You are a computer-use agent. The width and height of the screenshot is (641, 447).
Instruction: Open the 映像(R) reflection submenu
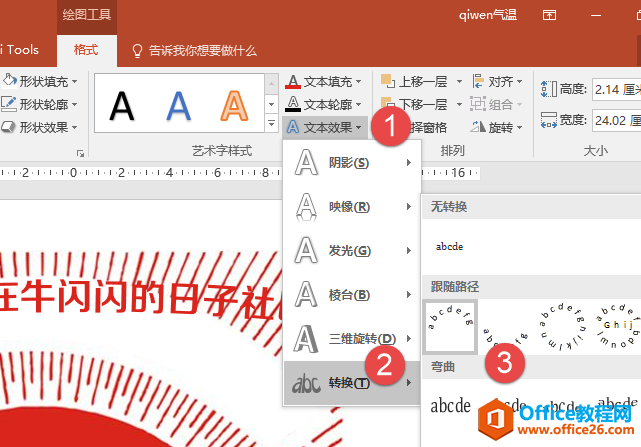[x=352, y=207]
